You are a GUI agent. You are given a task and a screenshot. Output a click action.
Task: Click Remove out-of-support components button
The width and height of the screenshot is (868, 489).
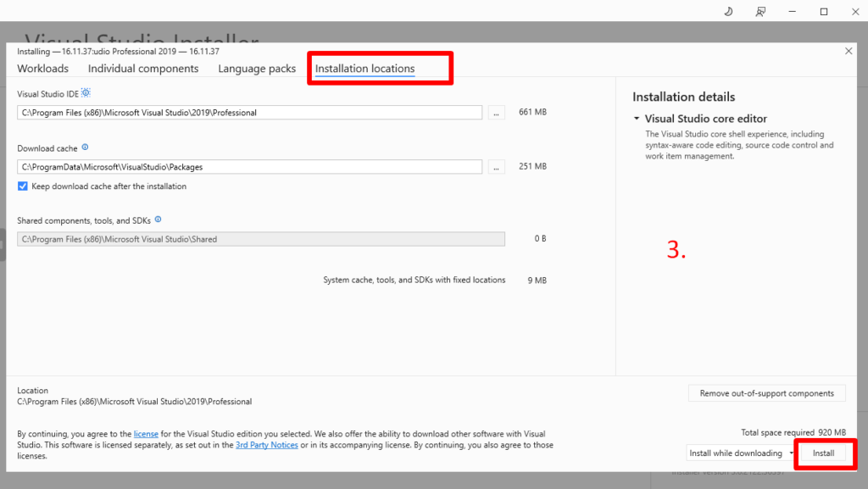coord(766,393)
